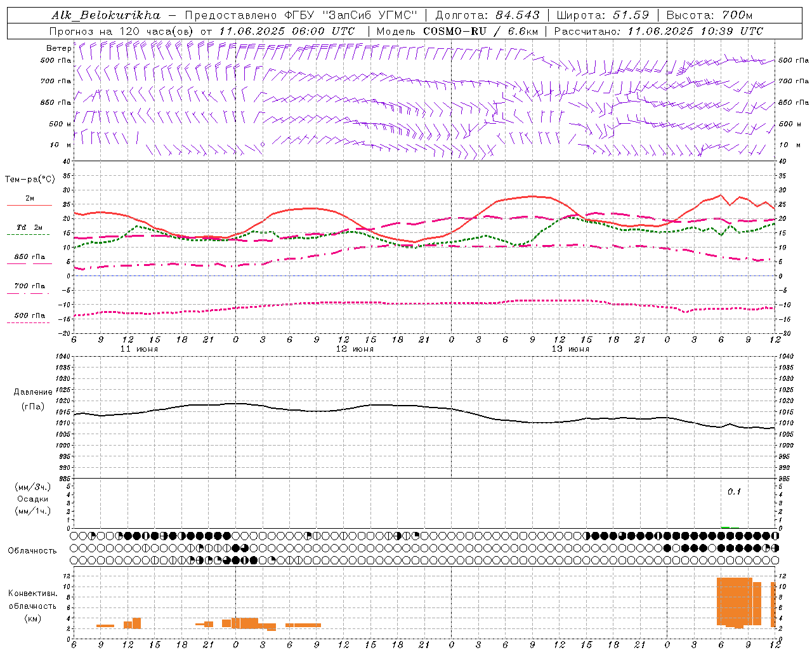The width and height of the screenshot is (812, 650).
Task: Click the station name Alk_Belokurikha in the header
Action: [106, 15]
